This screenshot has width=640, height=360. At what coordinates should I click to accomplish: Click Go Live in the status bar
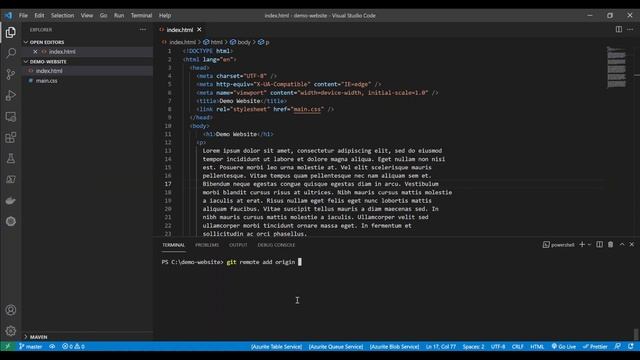[563, 347]
